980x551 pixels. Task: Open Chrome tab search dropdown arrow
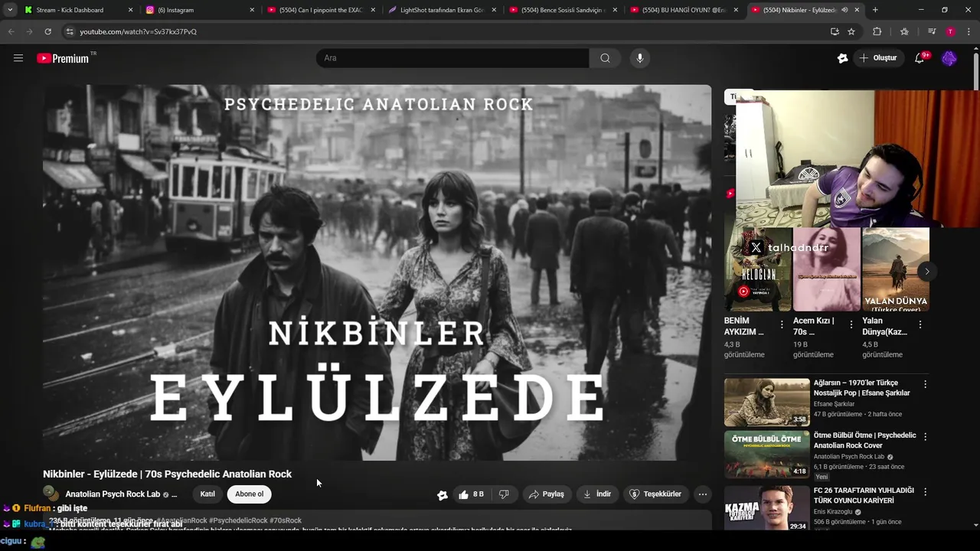[x=10, y=10]
